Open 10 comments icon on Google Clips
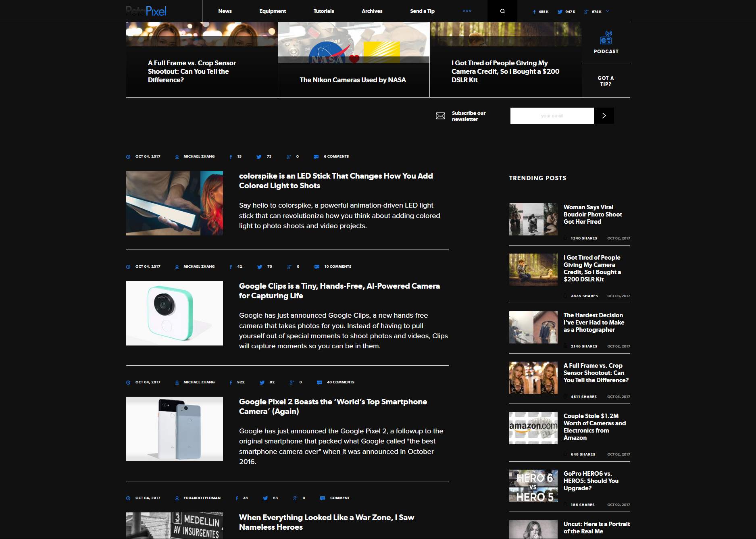The height and width of the screenshot is (539, 756). (317, 266)
